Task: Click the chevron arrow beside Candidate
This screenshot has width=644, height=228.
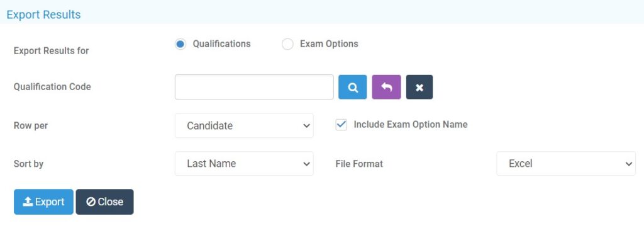Action: (306, 125)
